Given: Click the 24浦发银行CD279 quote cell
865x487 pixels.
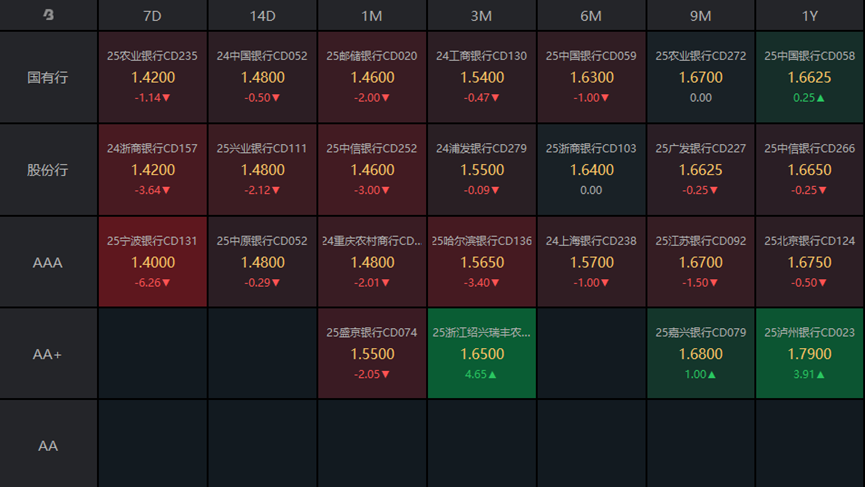Looking at the screenshot, I should pyautogui.click(x=482, y=170).
